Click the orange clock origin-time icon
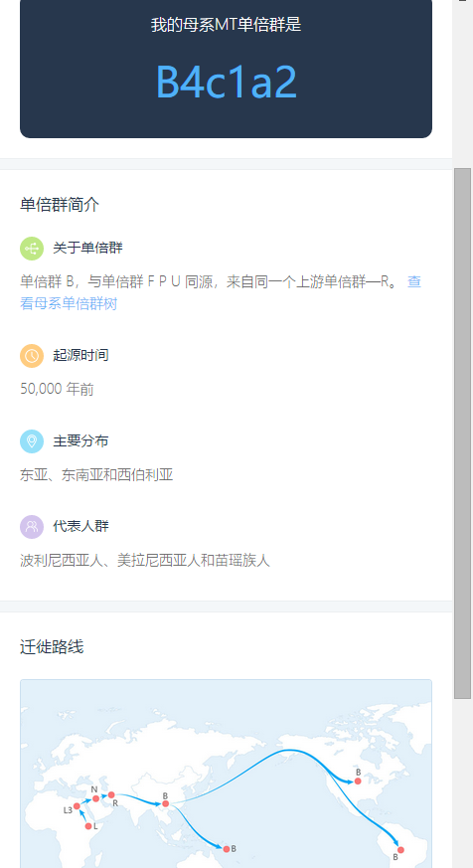The height and width of the screenshot is (868, 473). click(x=32, y=355)
